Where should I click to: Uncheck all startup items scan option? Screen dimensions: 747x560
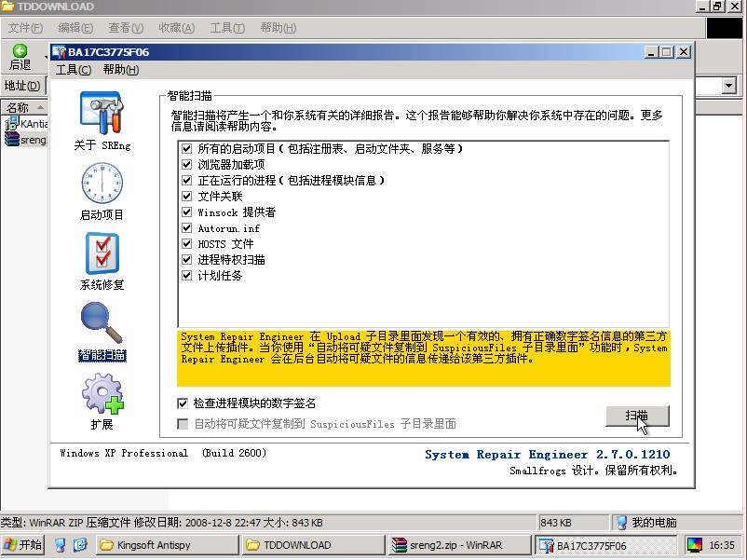[186, 149]
